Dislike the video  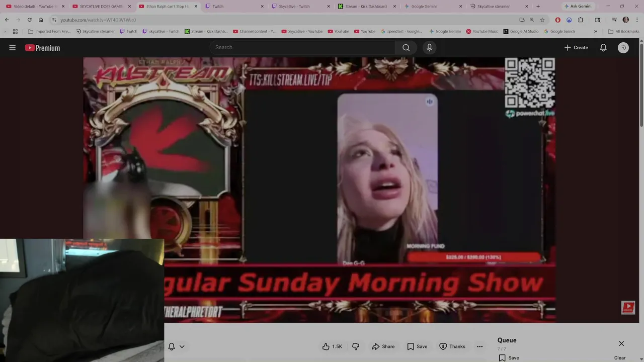click(x=356, y=346)
